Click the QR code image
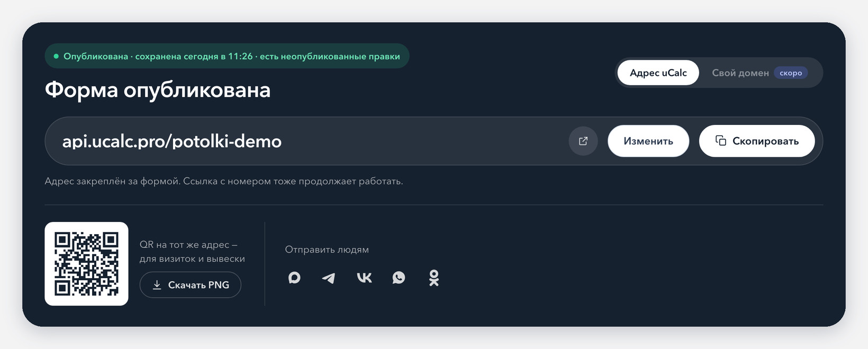868x349 pixels. [86, 264]
